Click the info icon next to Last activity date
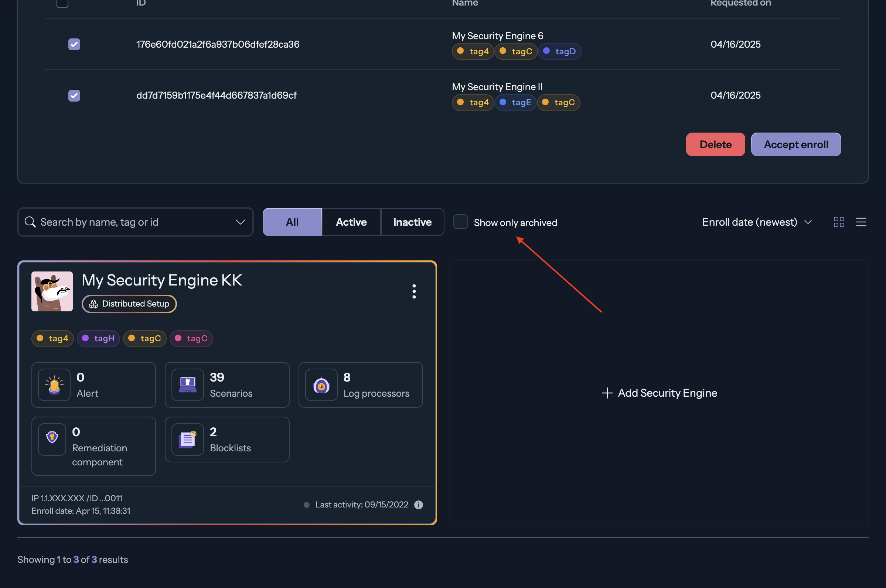The height and width of the screenshot is (588, 886). [x=419, y=505]
